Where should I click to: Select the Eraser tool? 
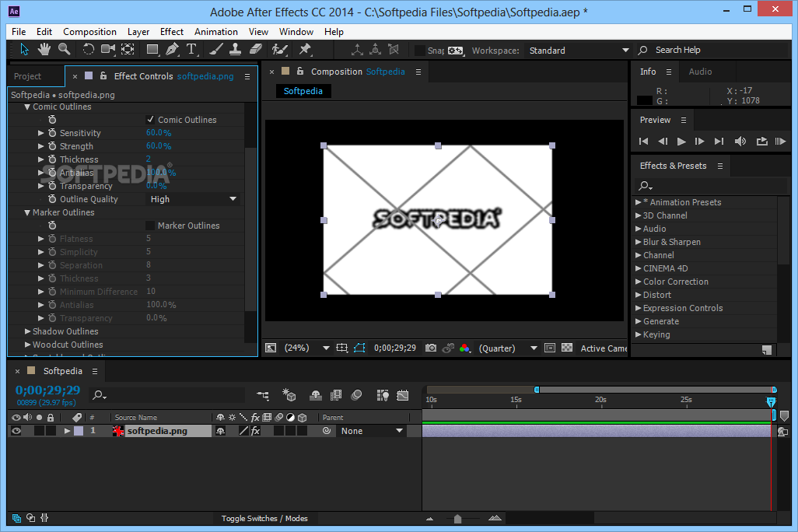255,49
